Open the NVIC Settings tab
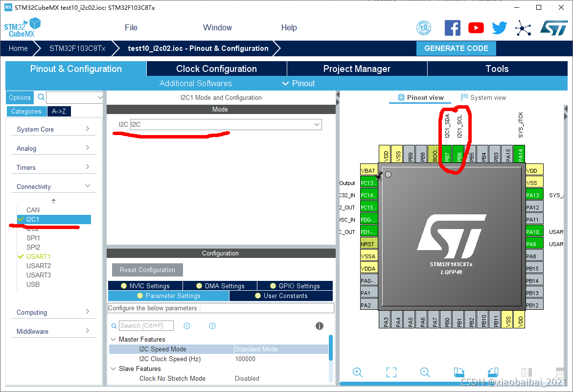 (145, 286)
